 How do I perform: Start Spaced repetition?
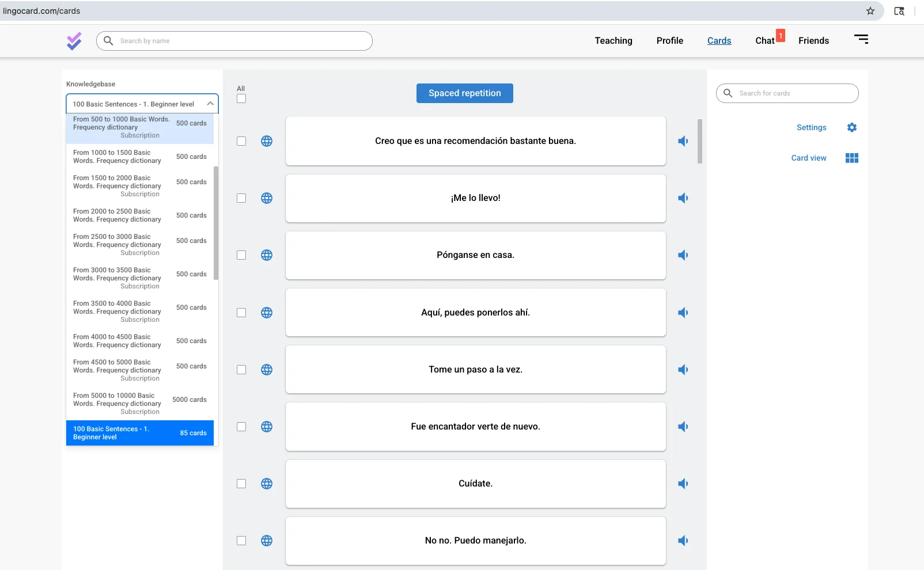tap(465, 93)
